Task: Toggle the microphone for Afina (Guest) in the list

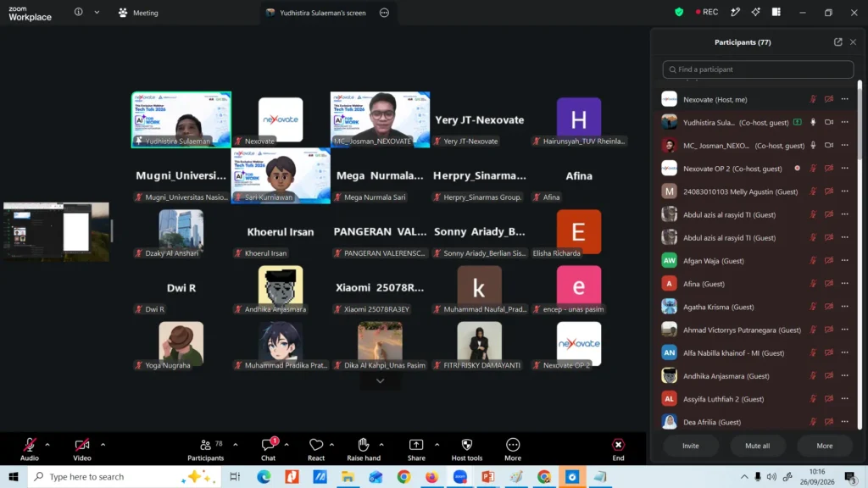Action: (813, 284)
